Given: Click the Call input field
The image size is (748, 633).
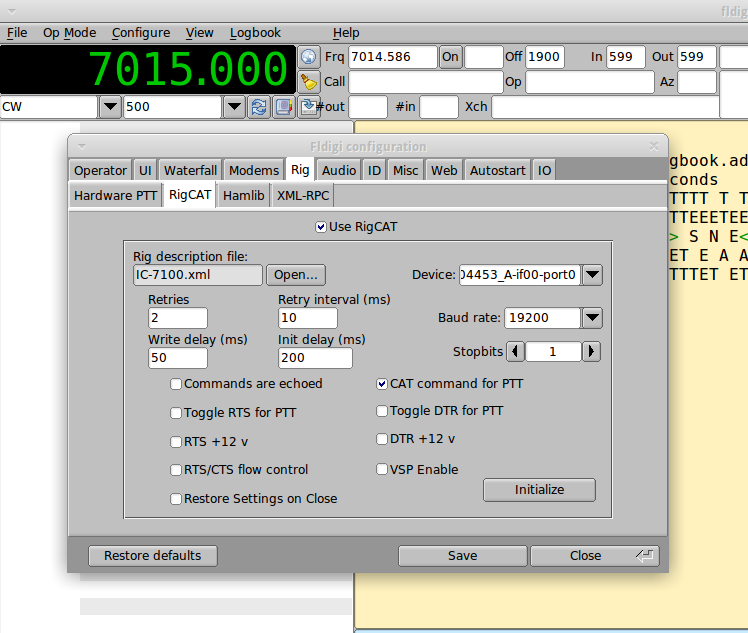Looking at the screenshot, I should pyautogui.click(x=426, y=82).
